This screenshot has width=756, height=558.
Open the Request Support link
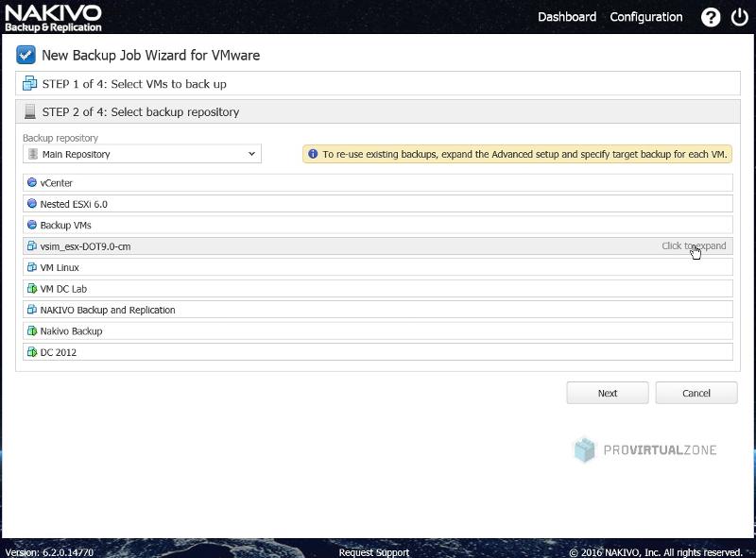point(373,552)
